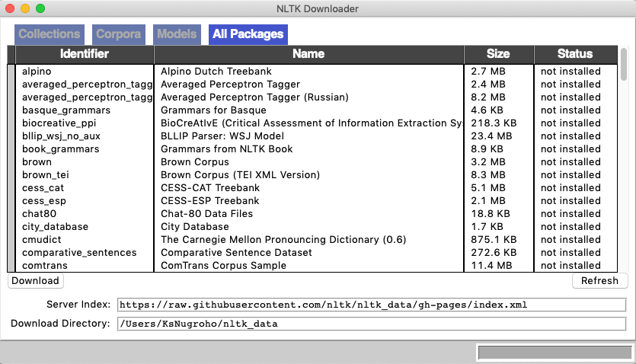Image resolution: width=636 pixels, height=364 pixels.
Task: Select the biocreative_ppi identifier
Action: pos(59,123)
